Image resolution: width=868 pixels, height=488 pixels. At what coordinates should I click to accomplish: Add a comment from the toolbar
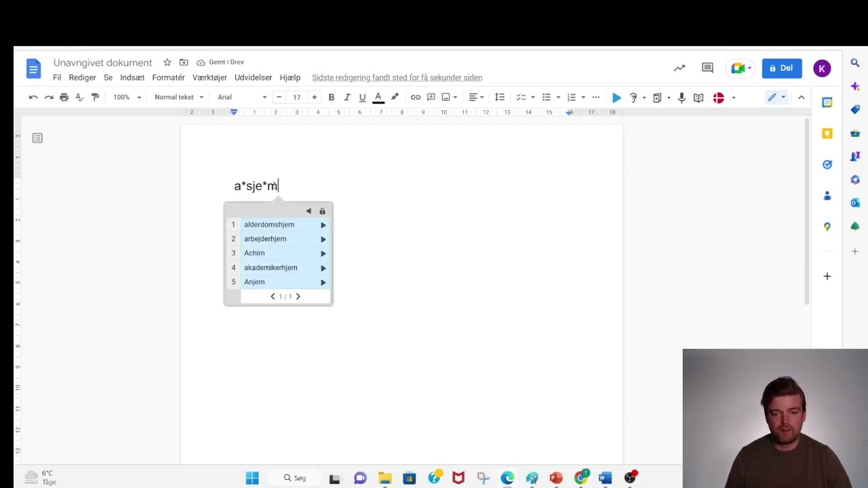pyautogui.click(x=431, y=98)
